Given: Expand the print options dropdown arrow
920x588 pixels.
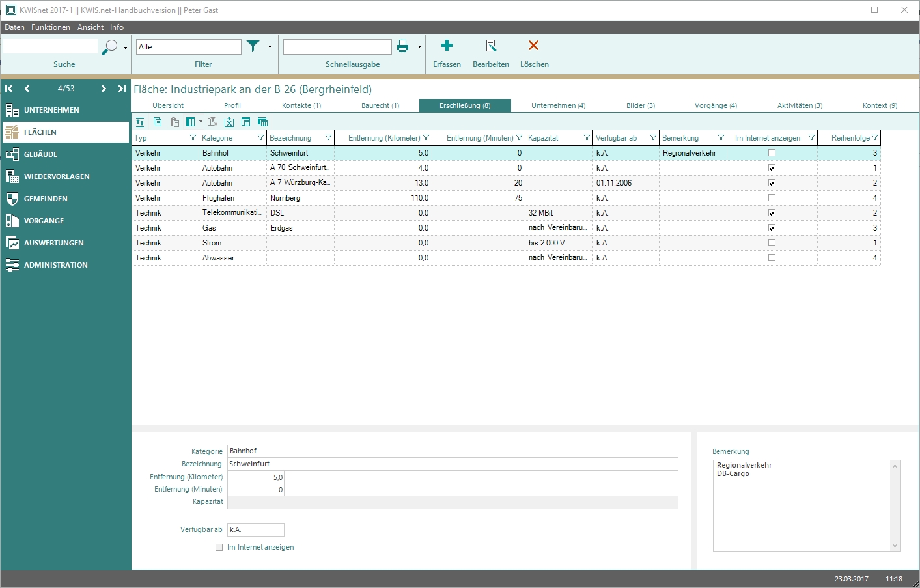Looking at the screenshot, I should 419,47.
